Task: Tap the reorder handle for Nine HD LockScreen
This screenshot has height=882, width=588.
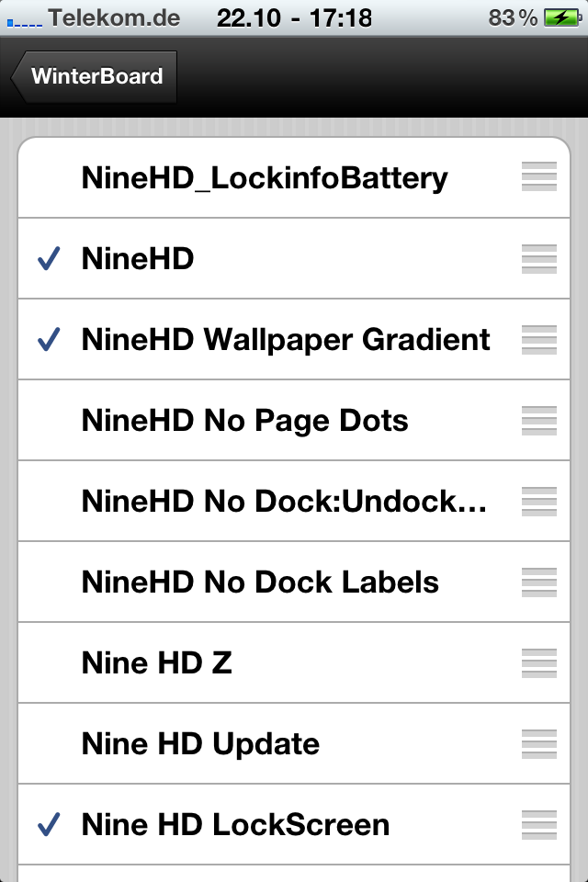Action: (x=539, y=825)
